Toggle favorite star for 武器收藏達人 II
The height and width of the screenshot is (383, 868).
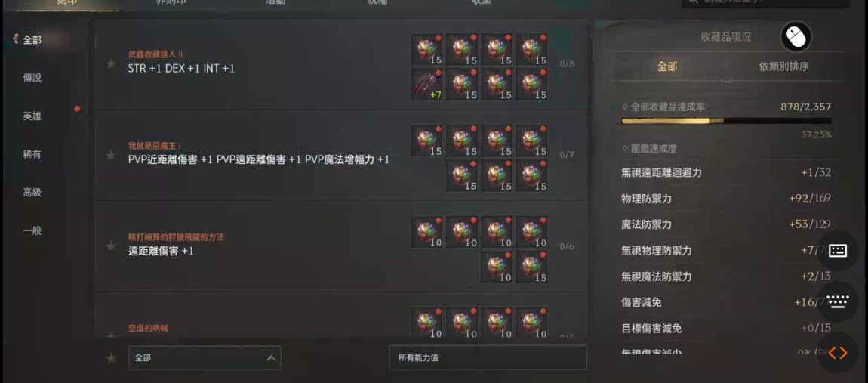tap(111, 63)
